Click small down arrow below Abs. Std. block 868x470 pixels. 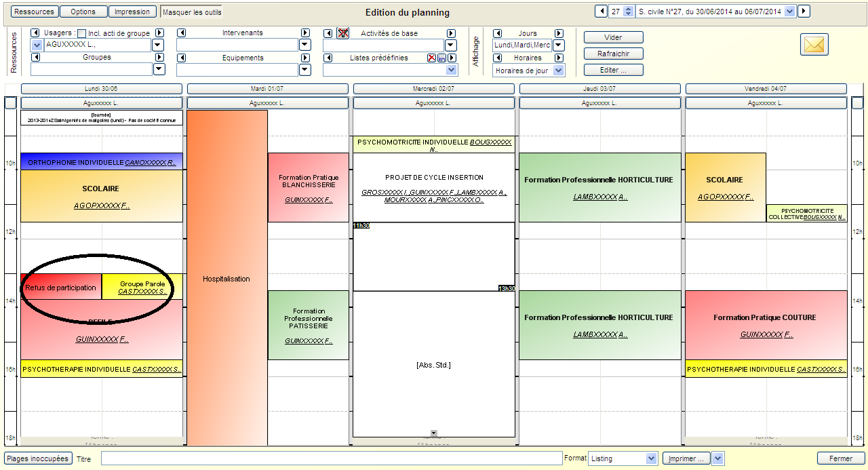click(434, 433)
